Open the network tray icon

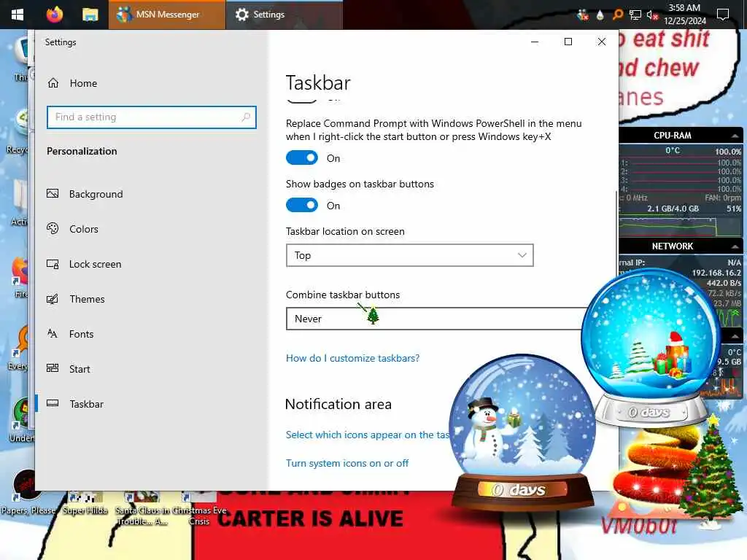pos(635,15)
